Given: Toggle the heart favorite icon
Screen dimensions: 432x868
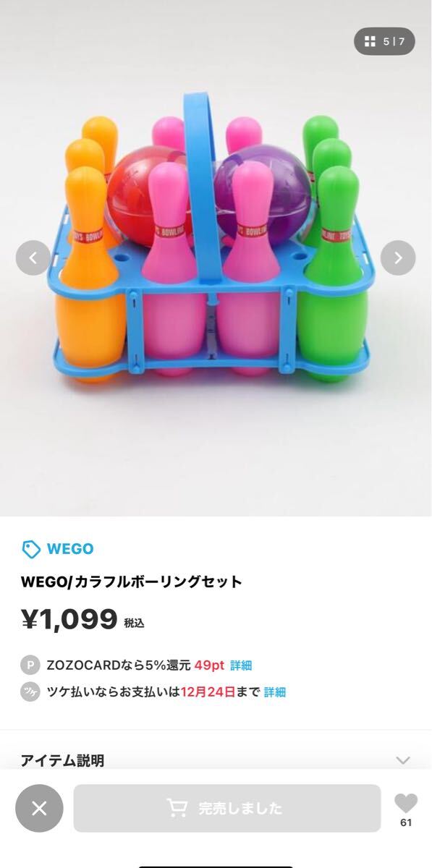Looking at the screenshot, I should point(406,803).
